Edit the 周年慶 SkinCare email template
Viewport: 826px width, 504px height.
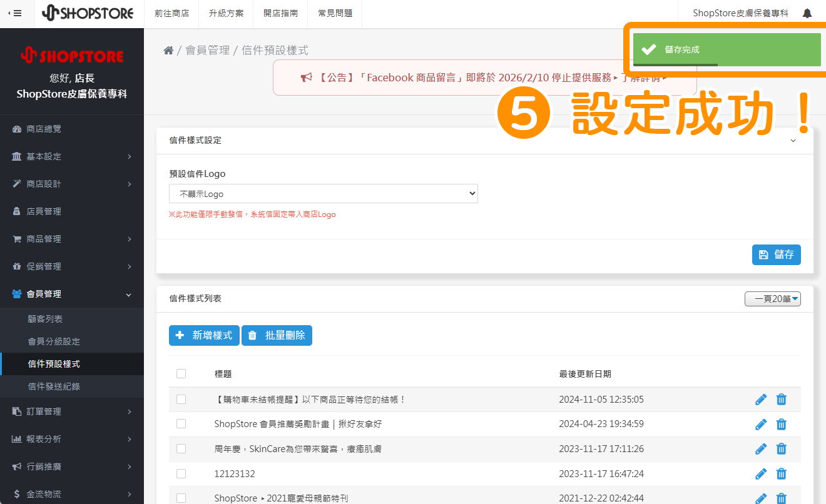tap(761, 448)
